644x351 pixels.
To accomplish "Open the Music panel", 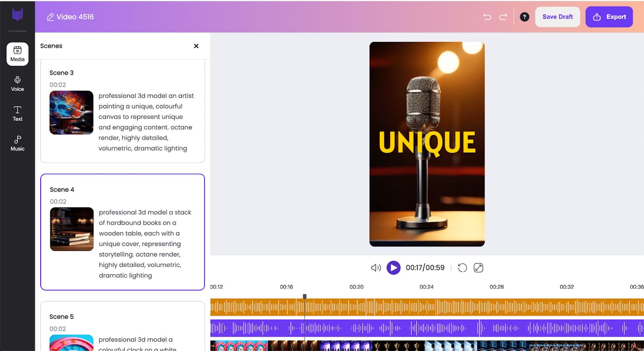I will point(17,143).
